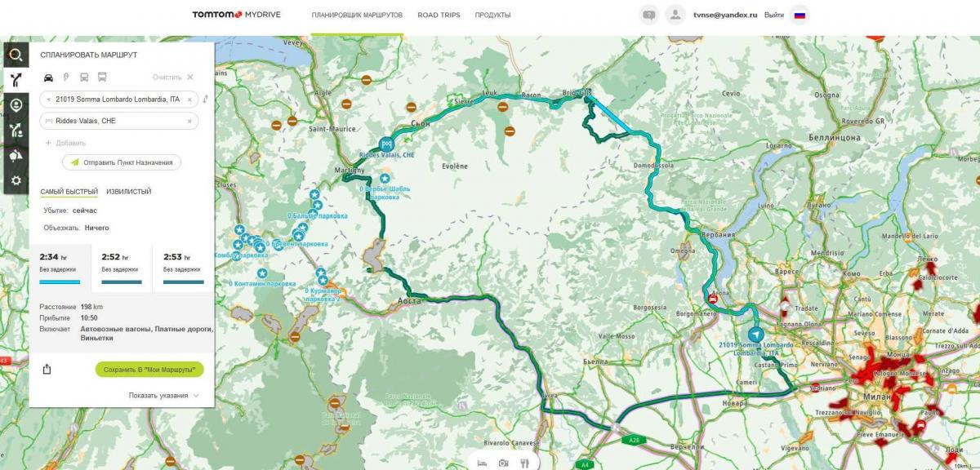Viewport: 980px width, 470px height.
Task: Open settings from the sidebar gear icon
Action: pyautogui.click(x=16, y=180)
